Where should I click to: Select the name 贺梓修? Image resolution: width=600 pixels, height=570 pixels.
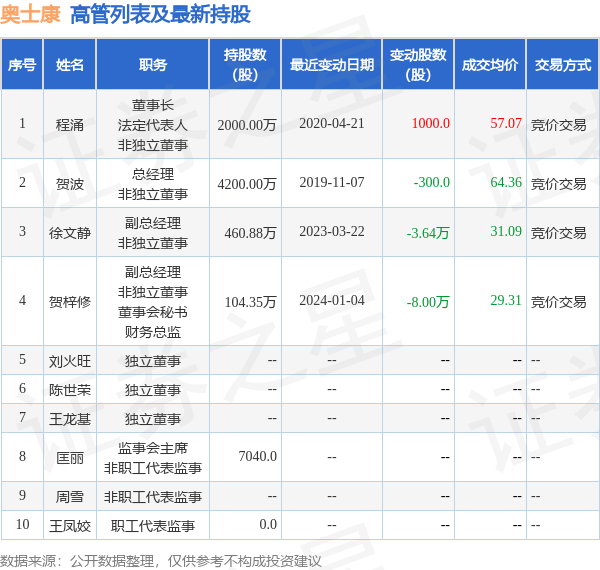click(x=69, y=302)
